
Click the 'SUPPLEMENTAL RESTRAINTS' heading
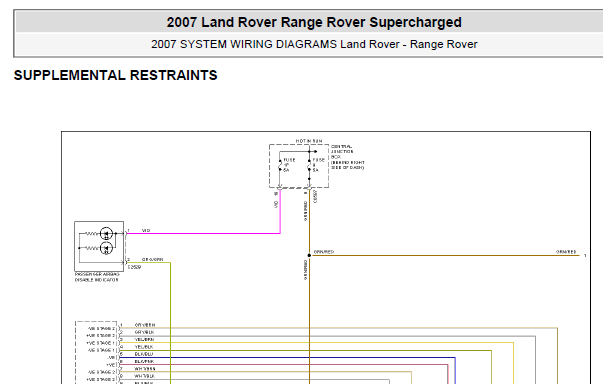[115, 75]
